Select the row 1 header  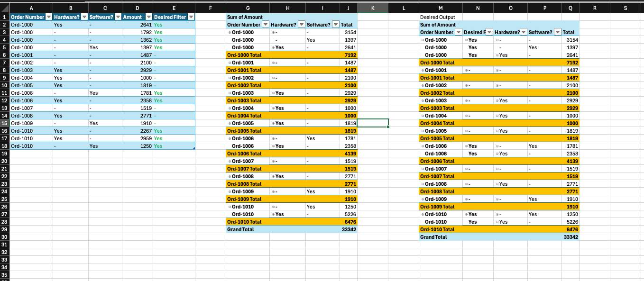click(x=5, y=17)
